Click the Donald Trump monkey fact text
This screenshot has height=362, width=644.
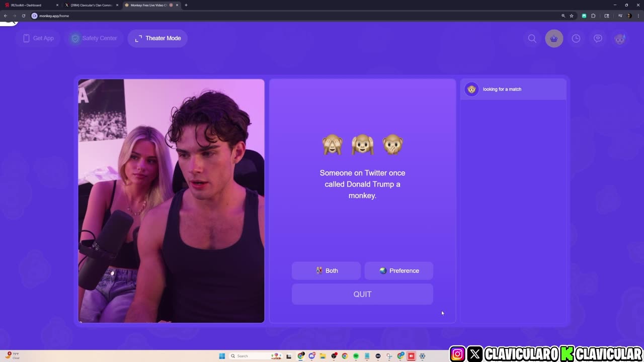tap(362, 184)
